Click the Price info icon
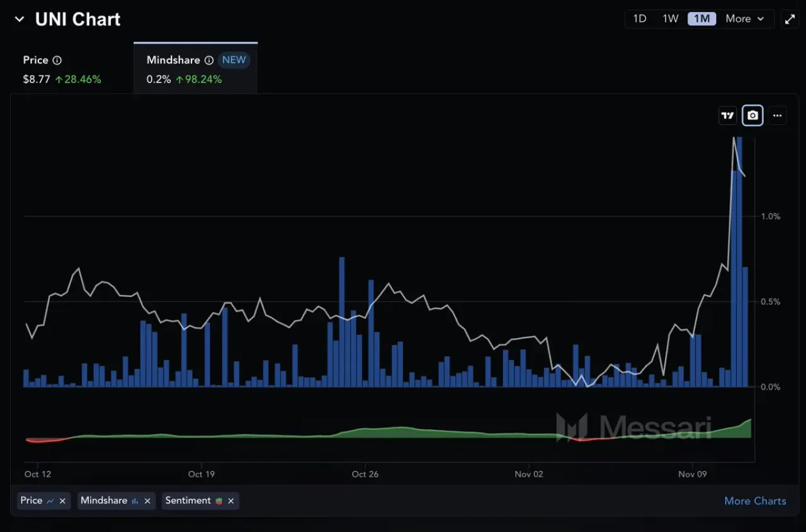 click(57, 60)
